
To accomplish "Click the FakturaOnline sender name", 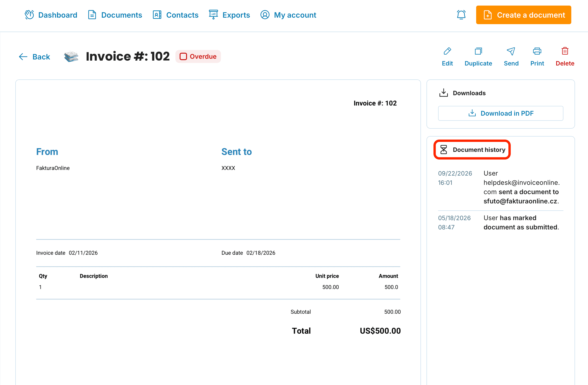I will [53, 168].
